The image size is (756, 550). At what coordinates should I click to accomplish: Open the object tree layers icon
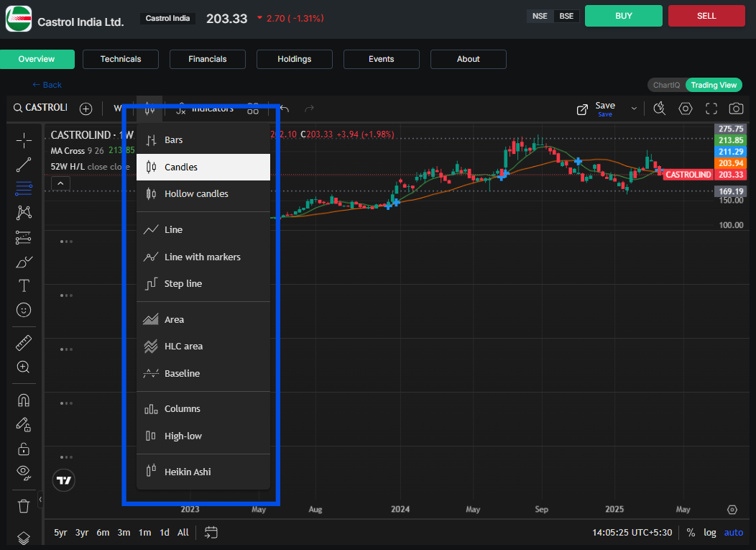[24, 538]
